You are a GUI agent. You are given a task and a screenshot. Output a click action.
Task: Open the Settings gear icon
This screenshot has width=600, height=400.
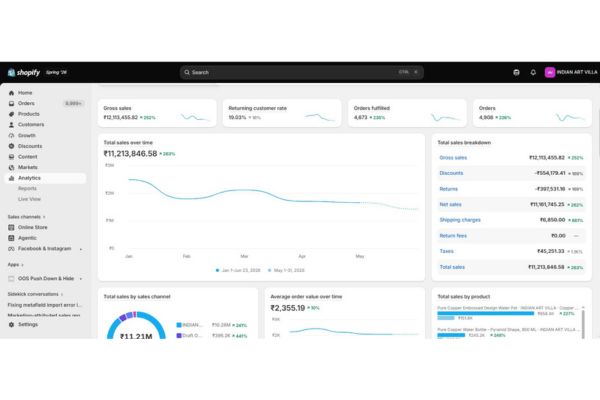(11, 325)
